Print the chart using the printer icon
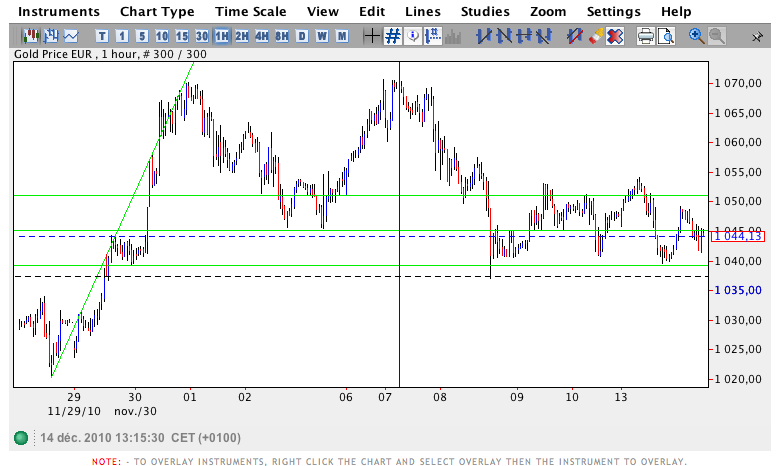The width and height of the screenshot is (776, 466). click(646, 36)
